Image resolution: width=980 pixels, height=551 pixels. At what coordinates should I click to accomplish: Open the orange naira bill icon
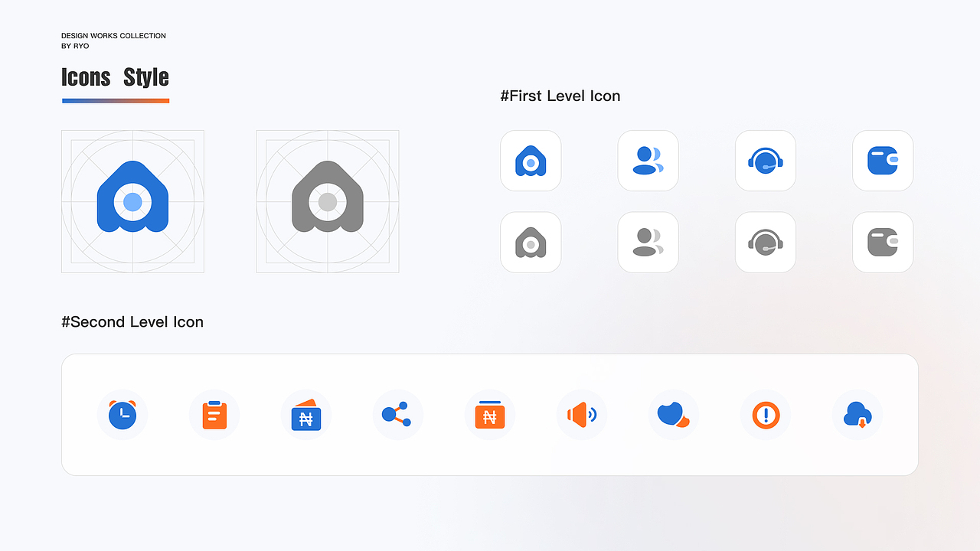coord(490,415)
